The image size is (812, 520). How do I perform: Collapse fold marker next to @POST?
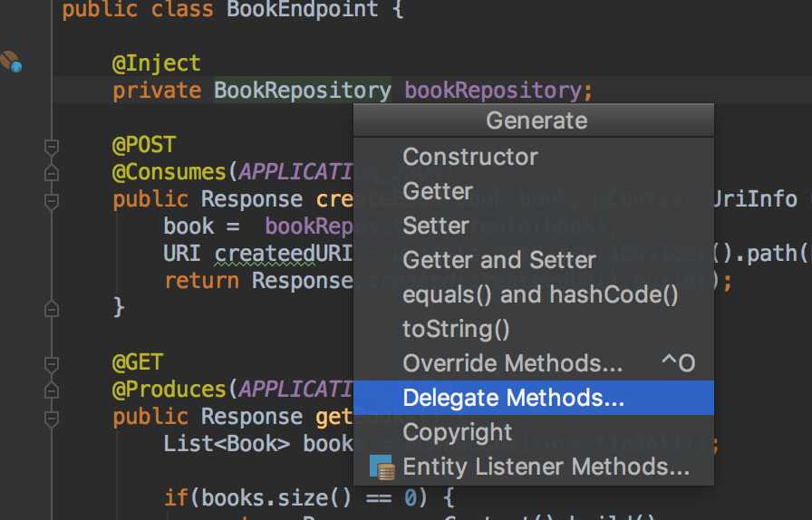pos(52,147)
